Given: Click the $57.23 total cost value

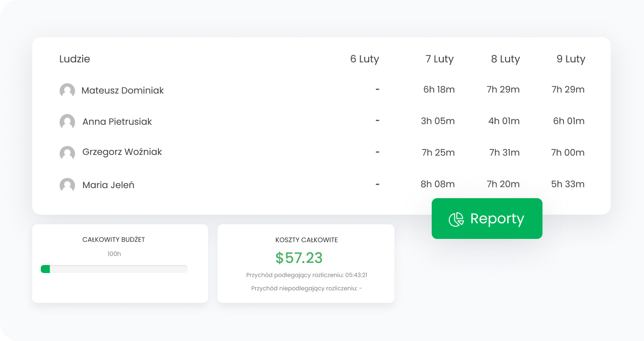Looking at the screenshot, I should 299,258.
